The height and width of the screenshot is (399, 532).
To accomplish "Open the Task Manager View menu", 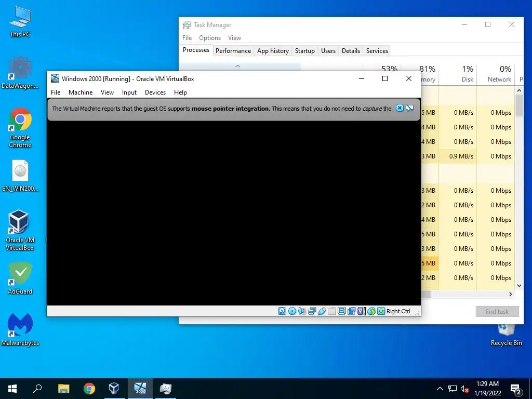I will click(x=234, y=37).
